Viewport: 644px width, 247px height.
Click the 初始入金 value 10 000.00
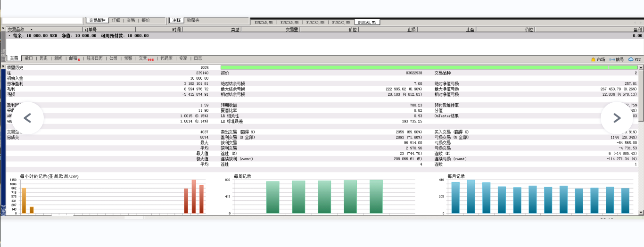click(x=199, y=78)
